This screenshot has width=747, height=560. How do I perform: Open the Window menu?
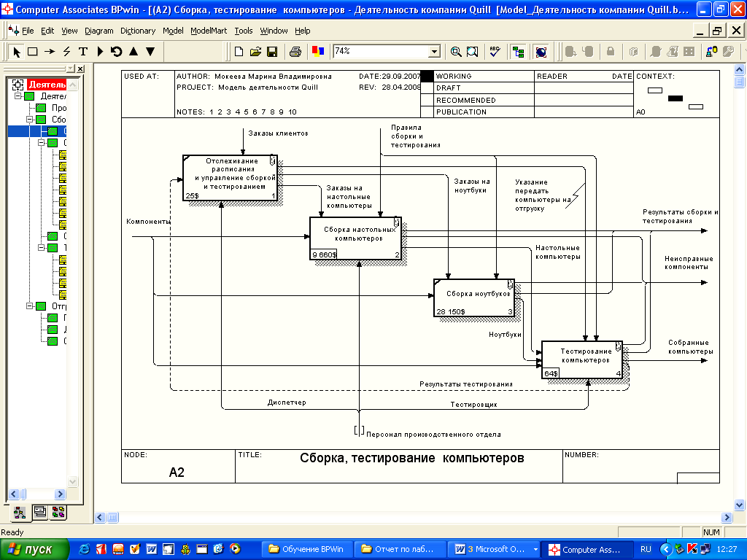pos(274,31)
